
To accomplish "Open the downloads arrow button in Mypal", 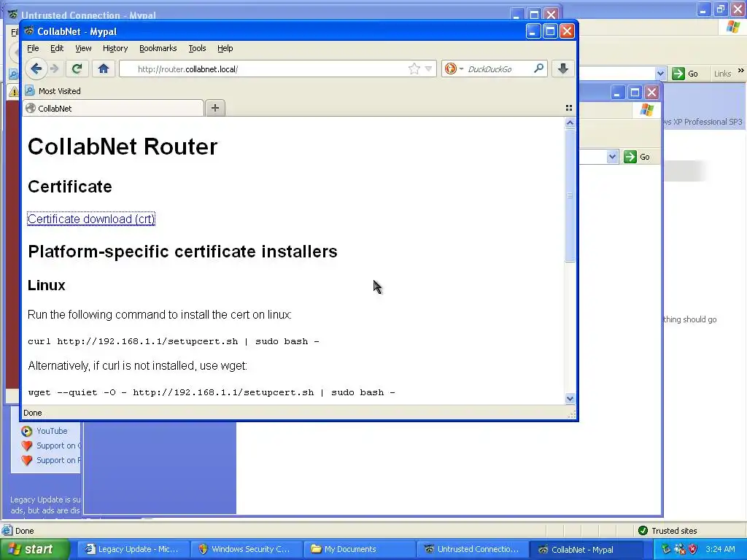I will click(x=562, y=69).
